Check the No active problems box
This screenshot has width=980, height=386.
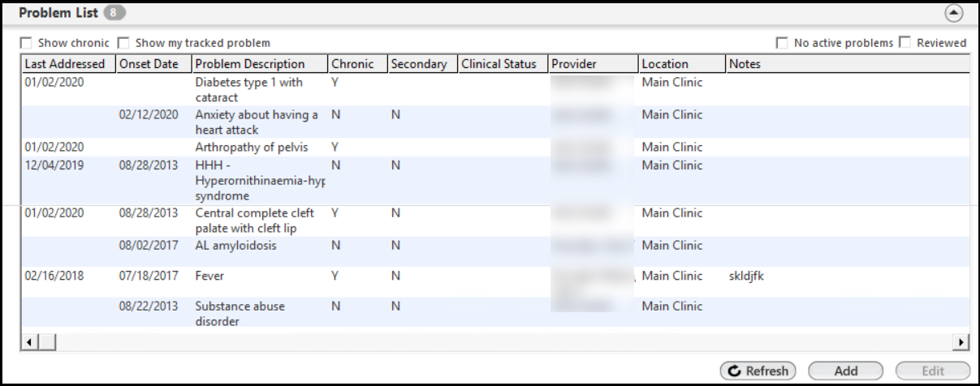782,43
